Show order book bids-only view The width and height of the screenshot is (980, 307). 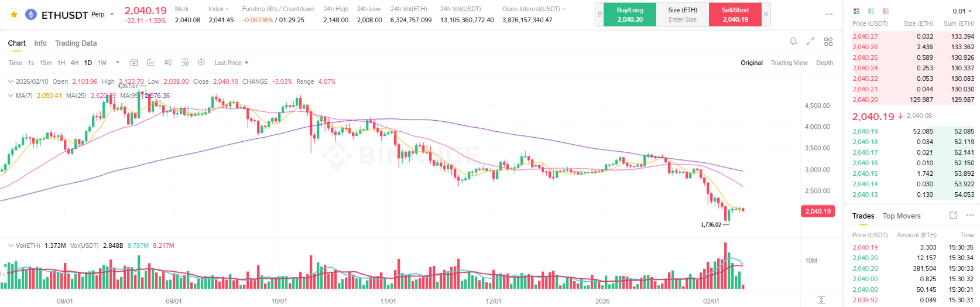pos(871,11)
